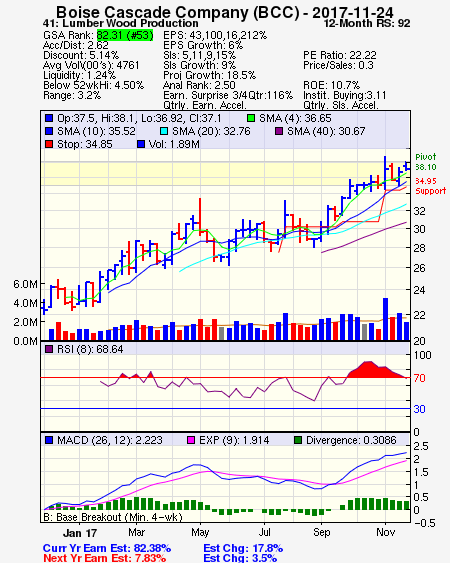Click the SMA (20): 32.76 legend text
The width and height of the screenshot is (450, 563).
click(211, 131)
